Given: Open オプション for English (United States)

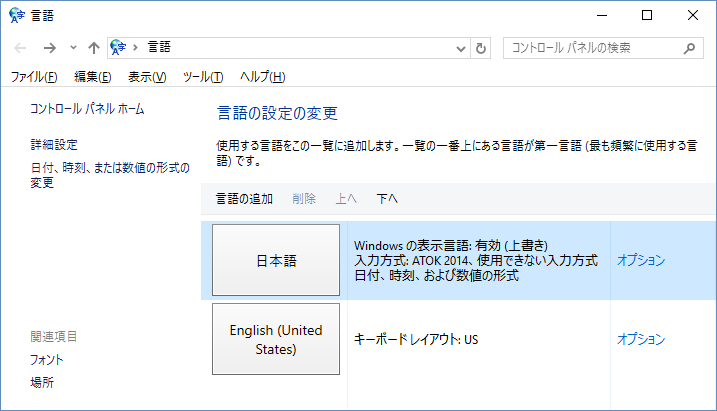Looking at the screenshot, I should click(640, 339).
